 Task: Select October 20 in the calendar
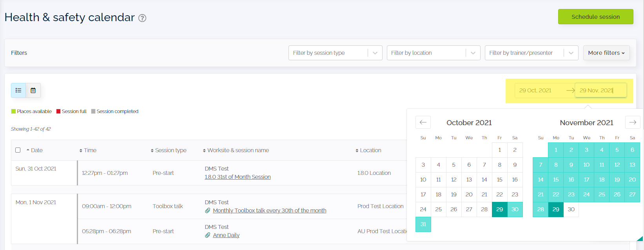pos(469,194)
